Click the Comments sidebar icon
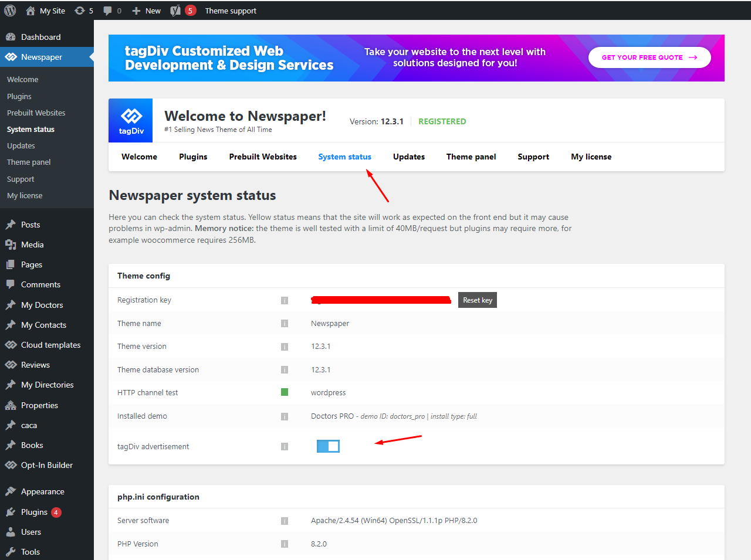The image size is (751, 560). click(11, 284)
